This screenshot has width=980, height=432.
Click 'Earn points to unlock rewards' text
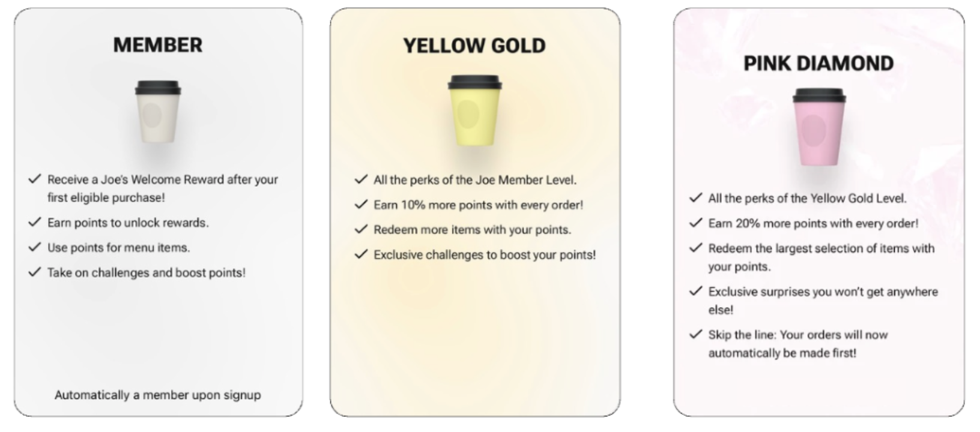(x=129, y=223)
